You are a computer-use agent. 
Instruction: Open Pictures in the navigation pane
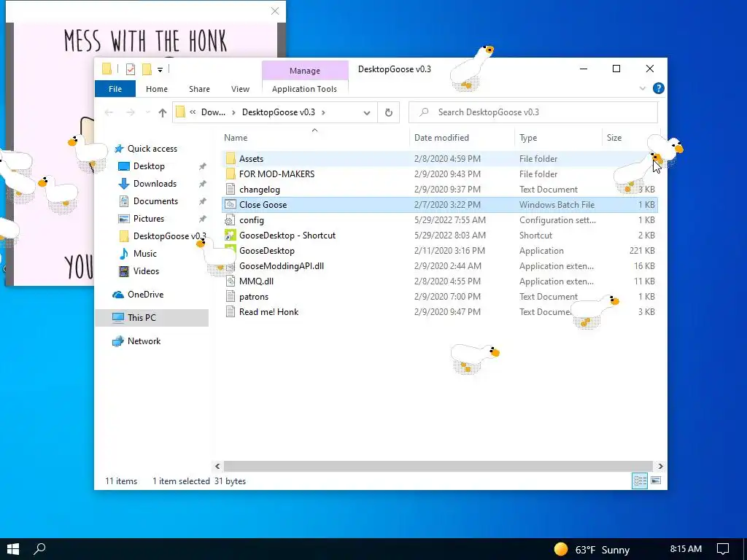point(149,219)
